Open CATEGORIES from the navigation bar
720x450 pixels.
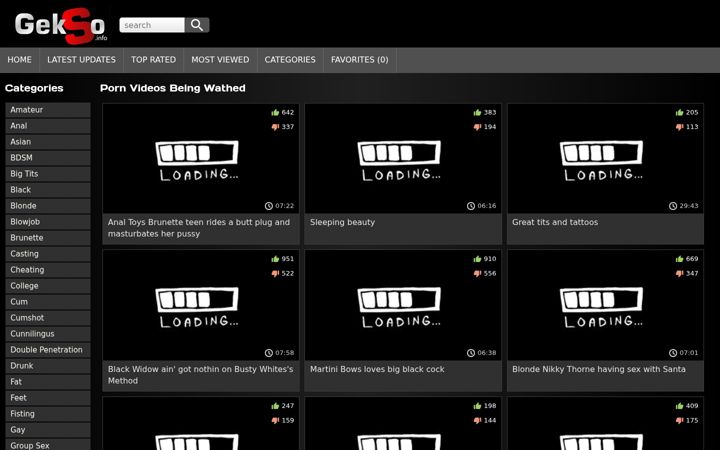290,60
